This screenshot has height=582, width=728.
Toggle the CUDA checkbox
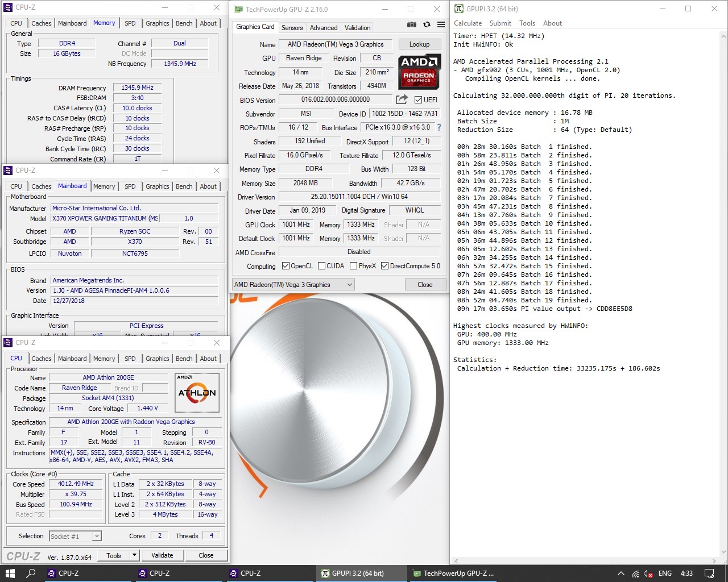click(321, 266)
